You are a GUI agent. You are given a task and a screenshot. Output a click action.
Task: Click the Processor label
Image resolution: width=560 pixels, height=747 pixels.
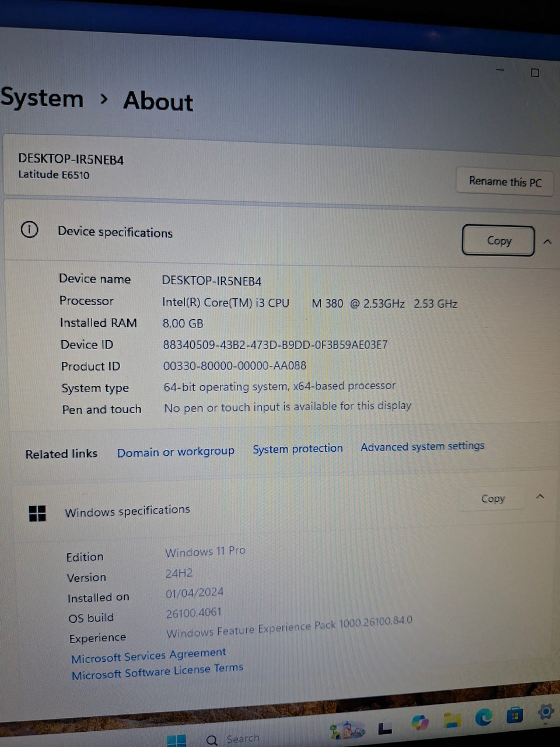86,301
